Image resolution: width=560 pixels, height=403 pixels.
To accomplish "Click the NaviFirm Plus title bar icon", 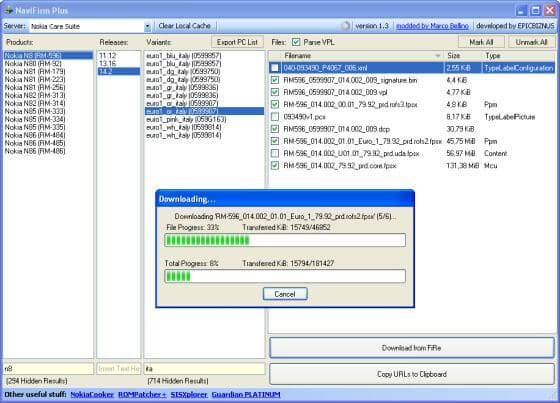I will [x=8, y=10].
